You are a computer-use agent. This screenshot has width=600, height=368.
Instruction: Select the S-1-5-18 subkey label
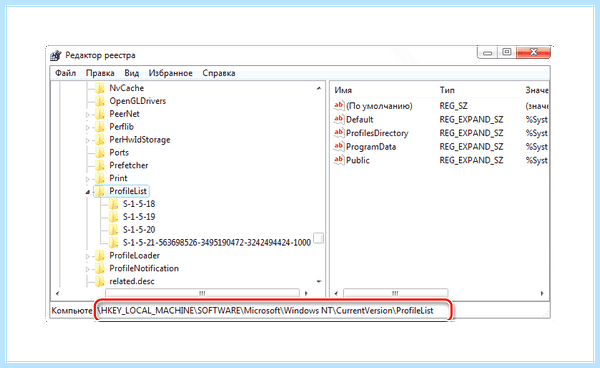(139, 204)
